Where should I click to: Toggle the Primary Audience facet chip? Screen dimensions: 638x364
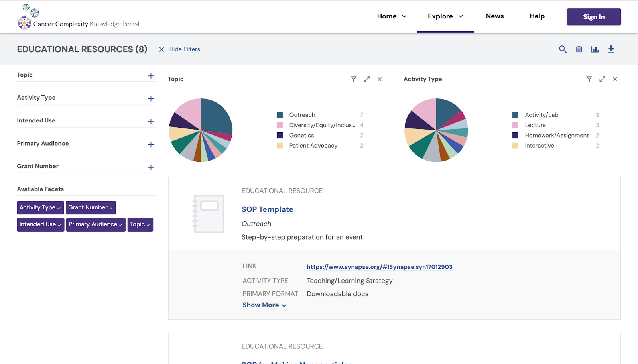tap(96, 225)
